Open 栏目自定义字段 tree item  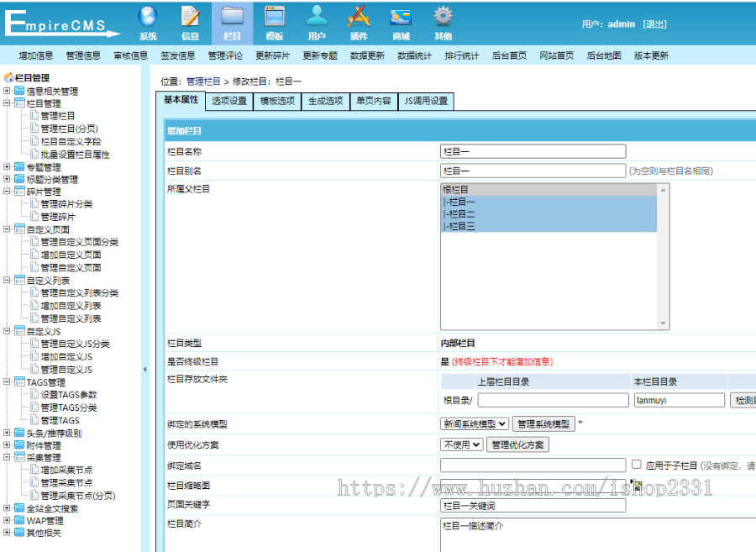click(71, 141)
